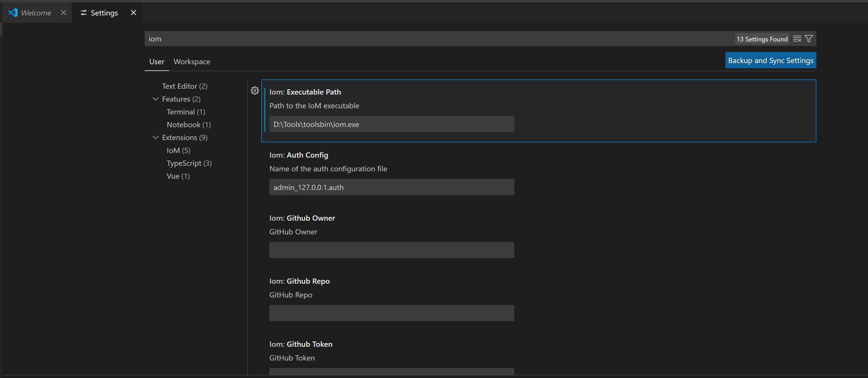Open the settings filter funnel icon

tap(809, 39)
